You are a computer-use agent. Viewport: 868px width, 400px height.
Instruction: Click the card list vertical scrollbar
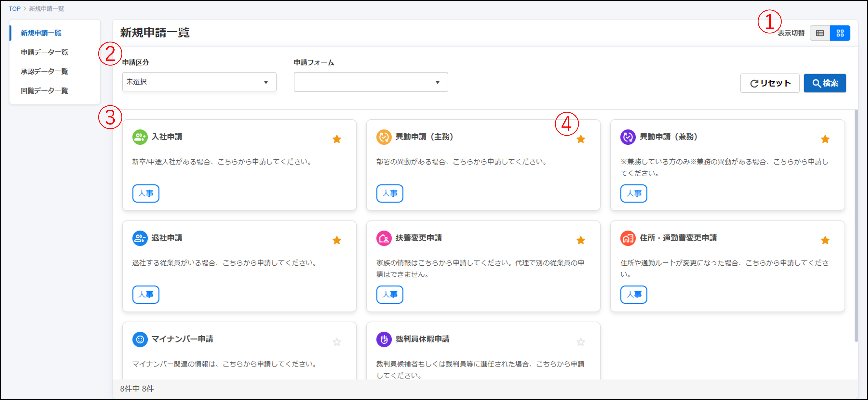856,226
